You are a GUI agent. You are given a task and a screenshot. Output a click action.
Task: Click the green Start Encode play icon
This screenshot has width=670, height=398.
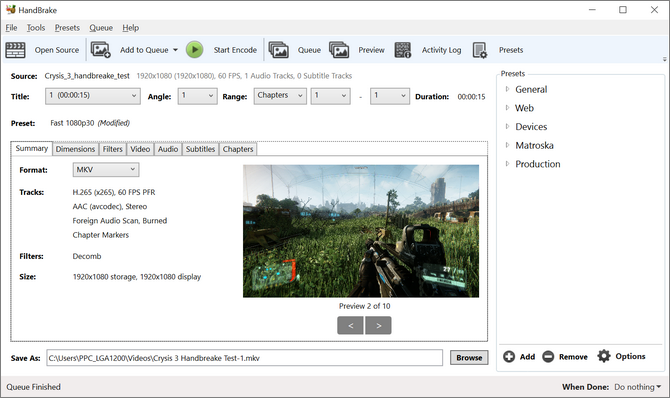[194, 50]
